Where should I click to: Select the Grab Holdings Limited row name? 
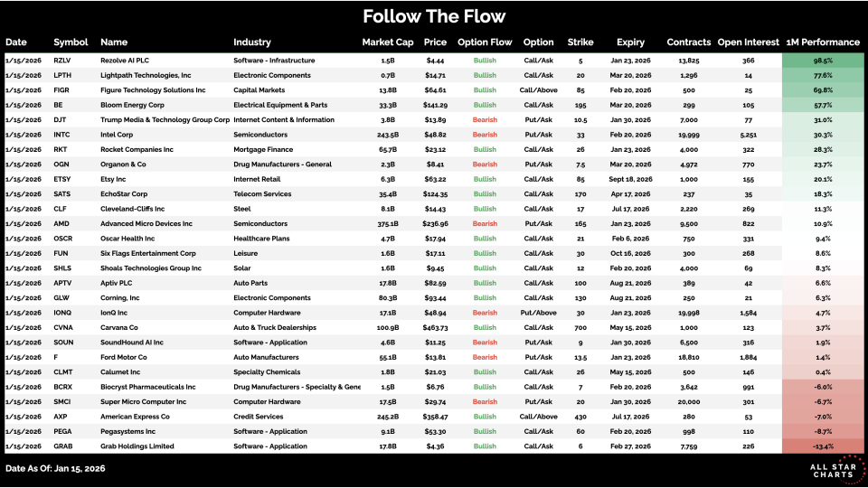[x=137, y=446]
